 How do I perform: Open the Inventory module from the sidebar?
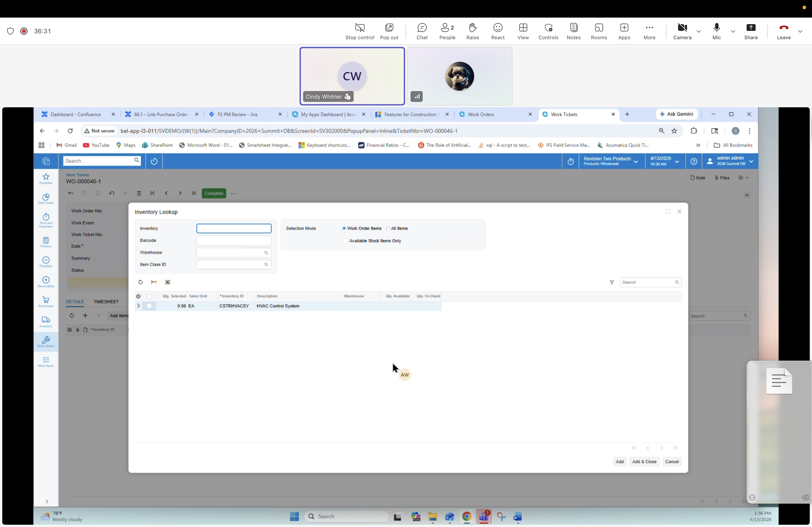click(x=46, y=322)
